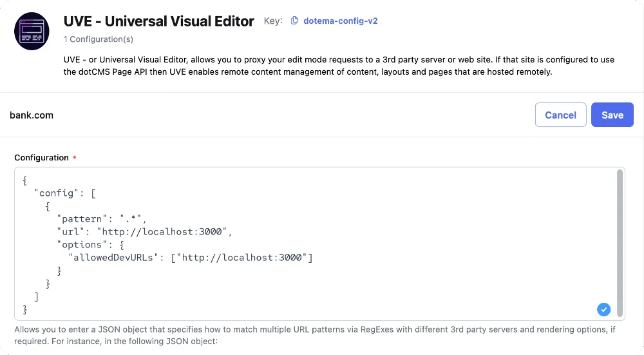Click the opening brace on first line
644x355 pixels.
click(x=25, y=180)
